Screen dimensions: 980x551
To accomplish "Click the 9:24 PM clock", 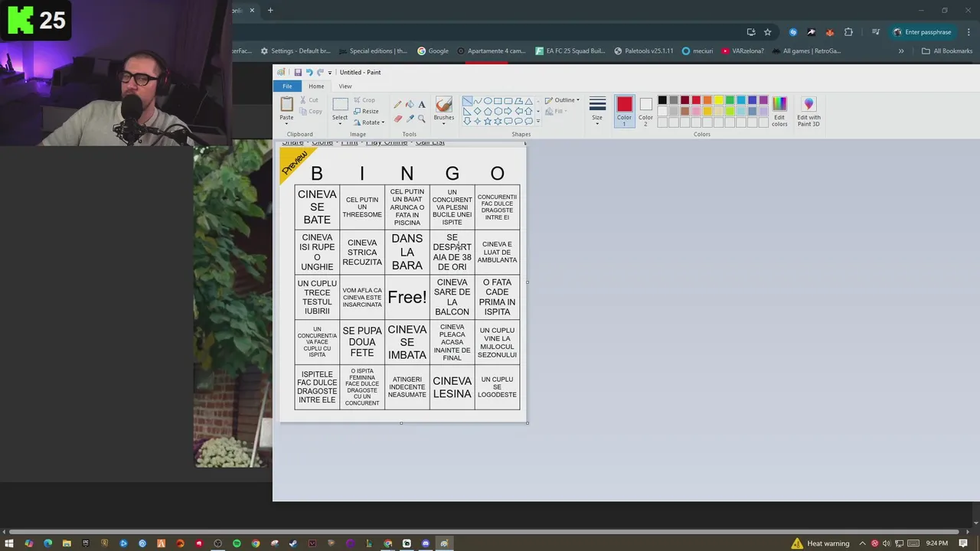I will (936, 543).
